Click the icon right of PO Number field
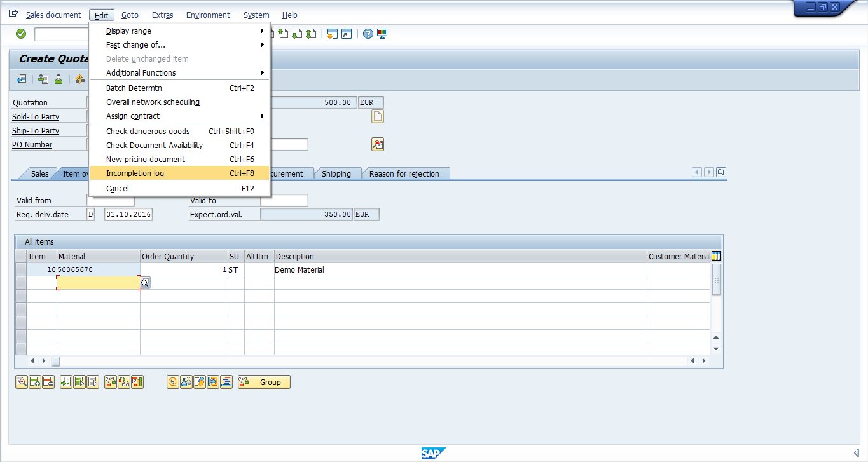The image size is (868, 462). coord(378,145)
